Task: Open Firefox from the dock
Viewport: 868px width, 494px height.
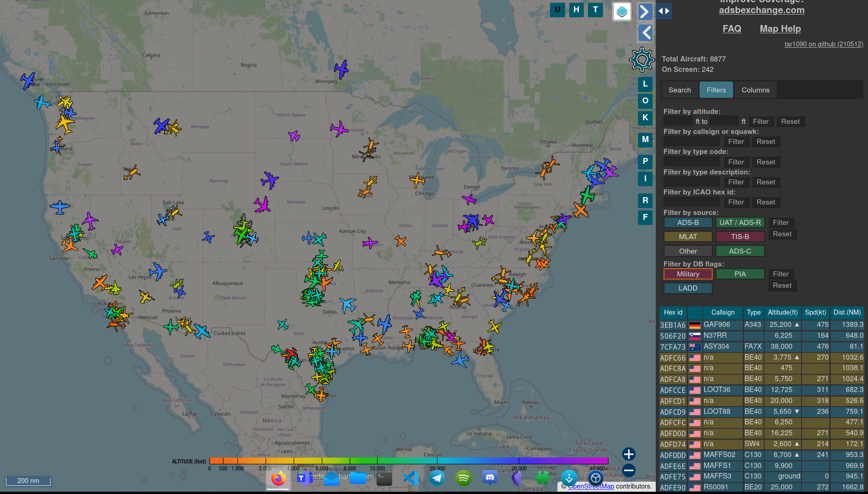Action: (278, 478)
